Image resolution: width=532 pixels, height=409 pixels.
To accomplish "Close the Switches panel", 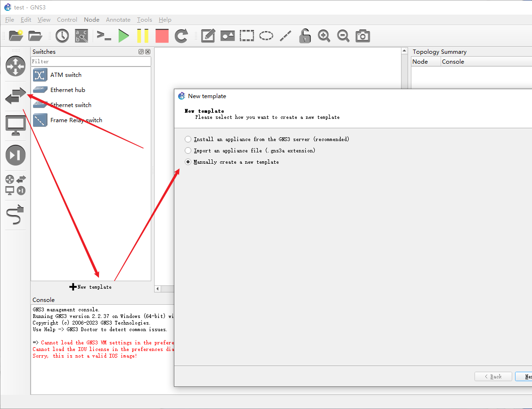I will 147,51.
